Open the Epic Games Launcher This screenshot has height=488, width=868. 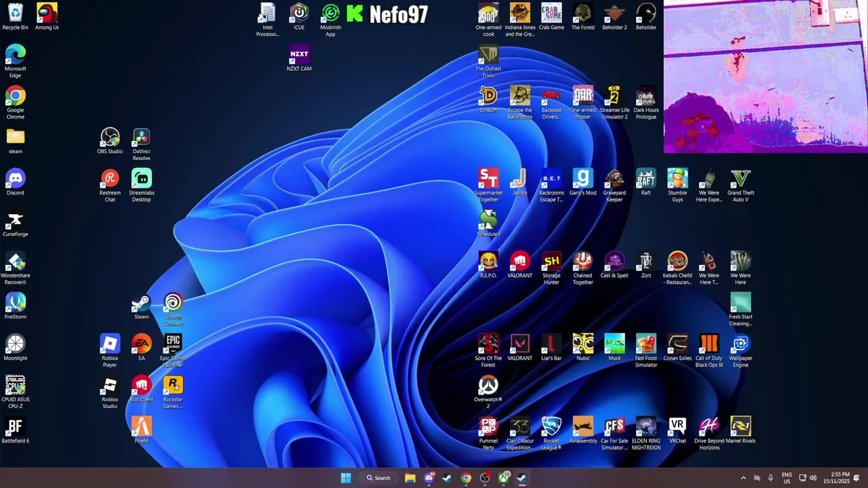[173, 350]
